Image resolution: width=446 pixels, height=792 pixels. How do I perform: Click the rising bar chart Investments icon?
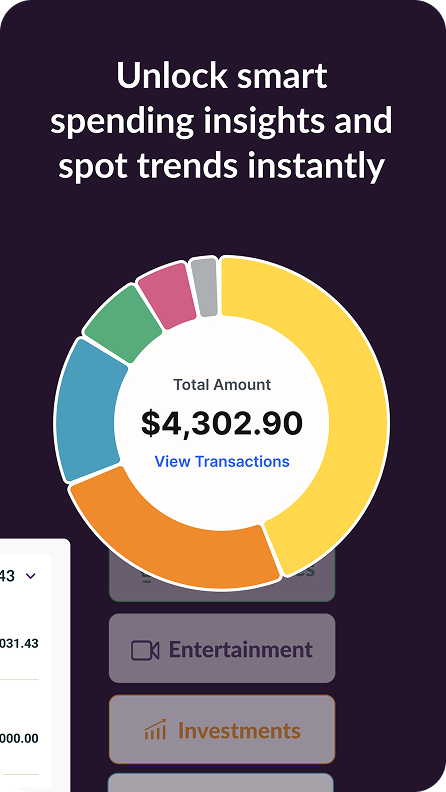[155, 730]
